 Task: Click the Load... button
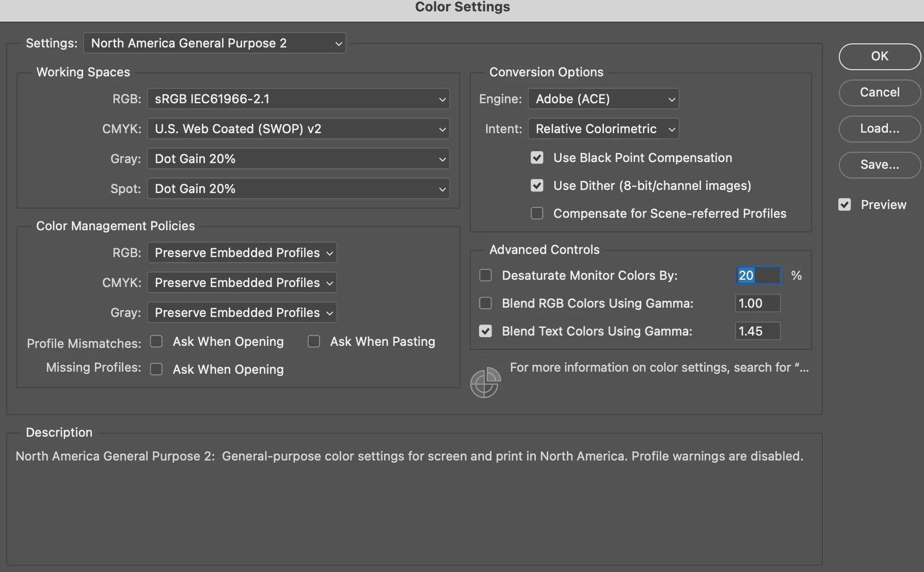(x=880, y=129)
